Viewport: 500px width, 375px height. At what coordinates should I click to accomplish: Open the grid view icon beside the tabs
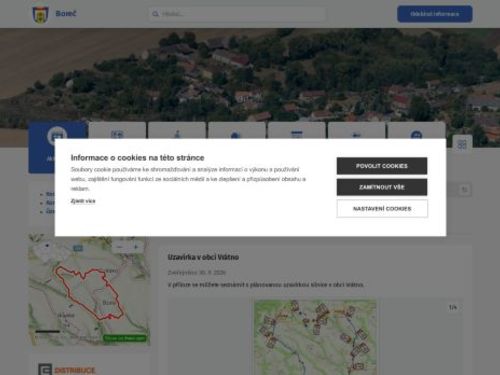pos(462,144)
